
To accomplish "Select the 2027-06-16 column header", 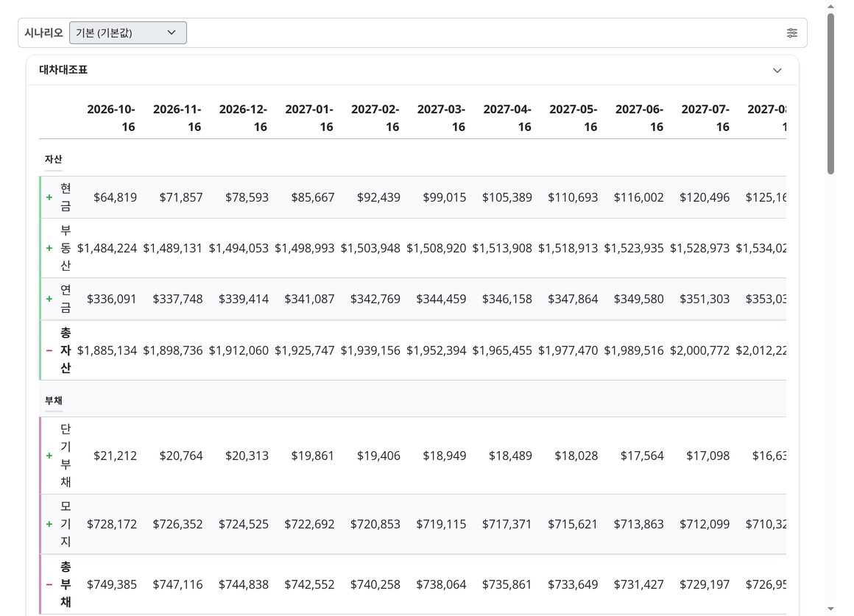I will pos(639,118).
